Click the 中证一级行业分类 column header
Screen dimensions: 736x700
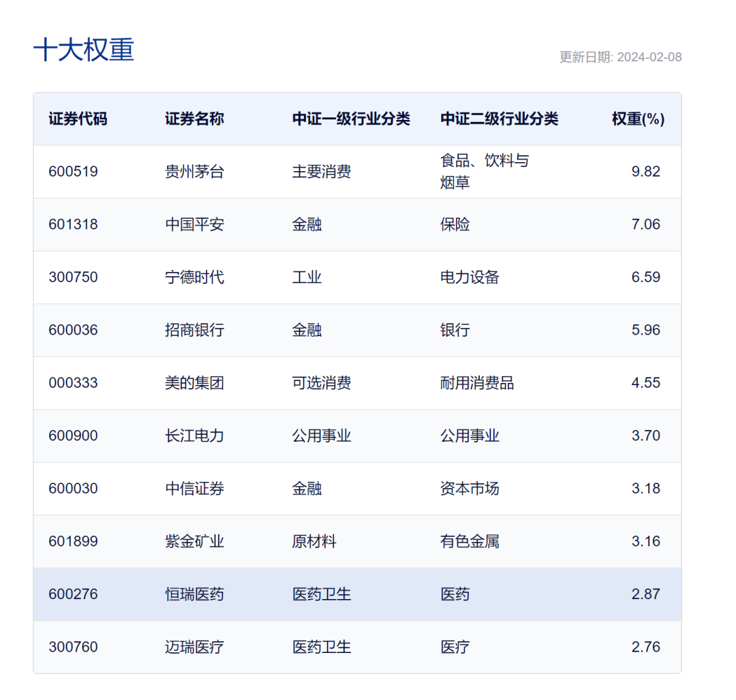[351, 119]
